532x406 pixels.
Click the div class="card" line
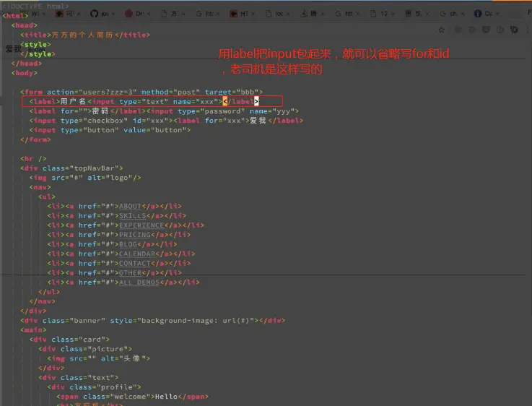click(x=69, y=340)
